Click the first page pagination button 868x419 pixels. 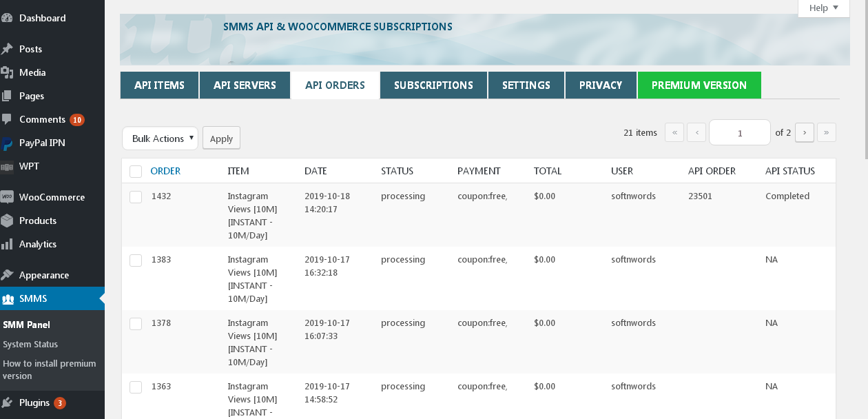point(674,132)
